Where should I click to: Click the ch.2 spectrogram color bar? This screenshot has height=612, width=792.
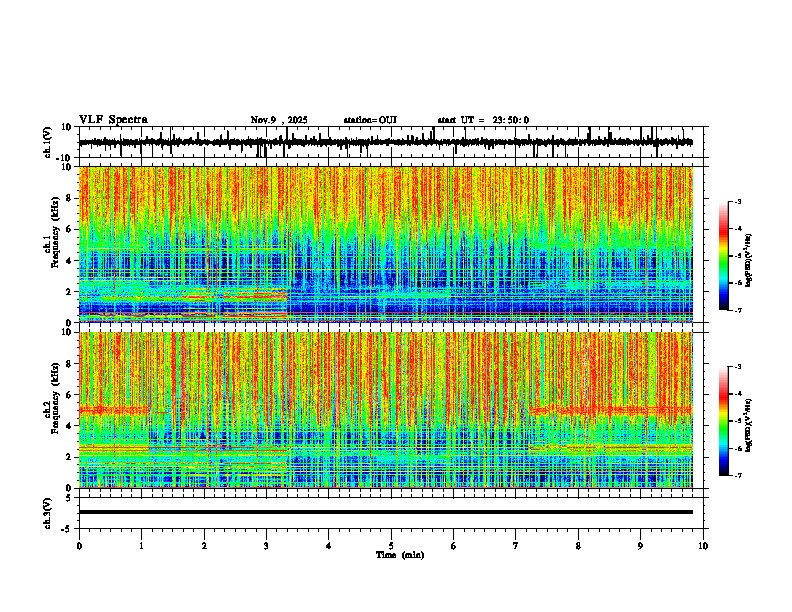pyautogui.click(x=723, y=421)
